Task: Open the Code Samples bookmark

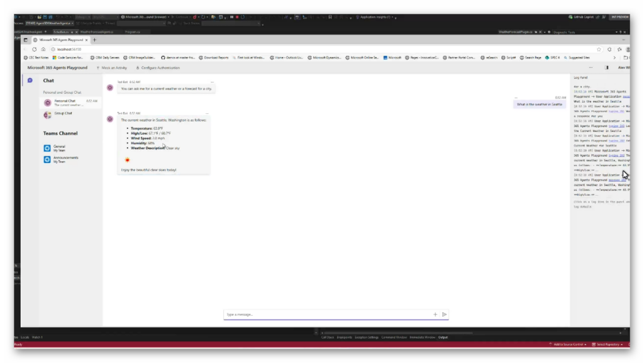Action: (68, 58)
